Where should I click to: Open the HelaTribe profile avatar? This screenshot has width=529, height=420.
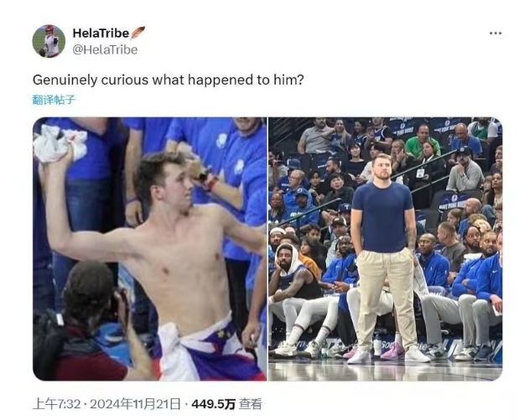coord(49,41)
